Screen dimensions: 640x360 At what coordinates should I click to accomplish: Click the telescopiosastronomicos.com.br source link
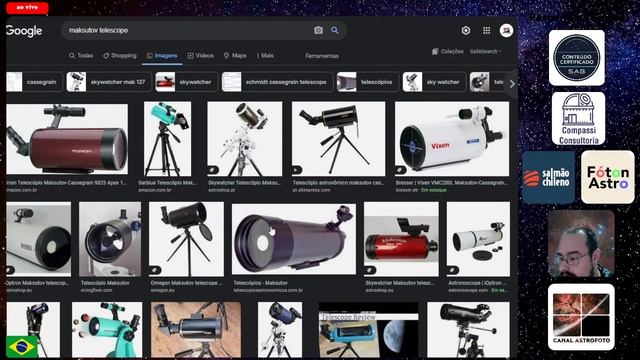pos(268,290)
